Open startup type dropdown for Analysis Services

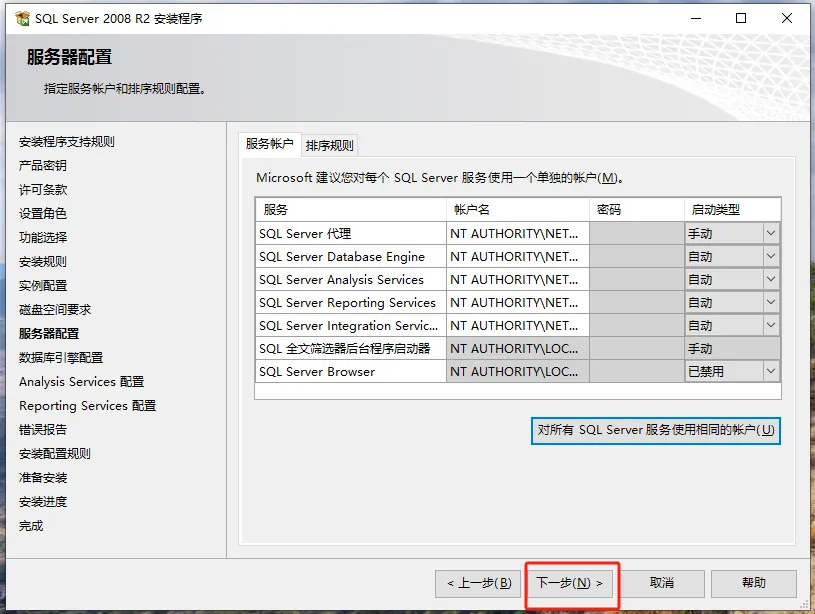pos(771,279)
